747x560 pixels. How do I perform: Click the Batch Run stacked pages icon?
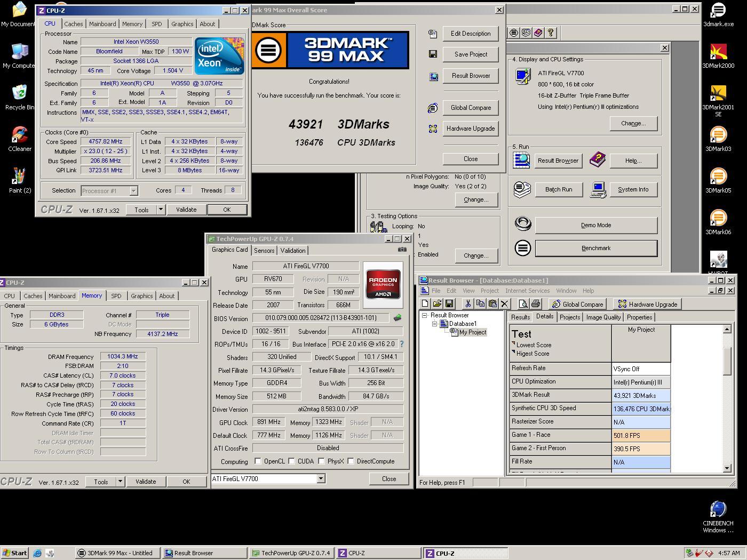[522, 190]
